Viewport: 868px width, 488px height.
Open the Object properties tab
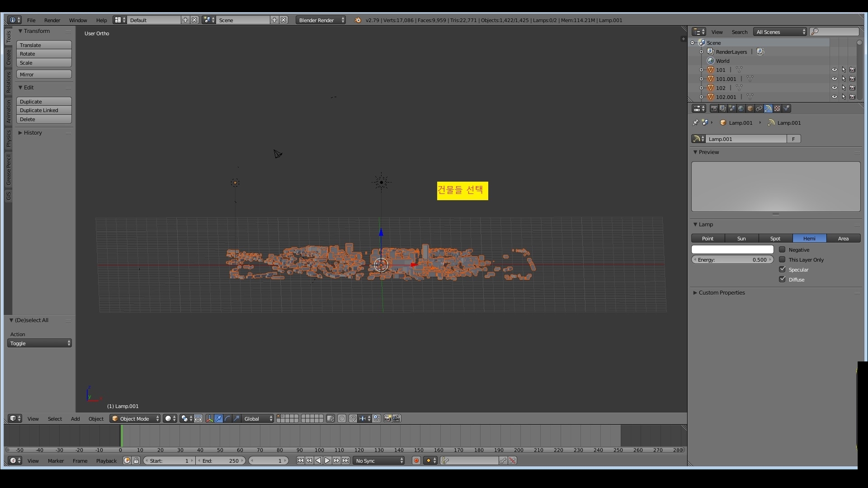[x=750, y=108]
